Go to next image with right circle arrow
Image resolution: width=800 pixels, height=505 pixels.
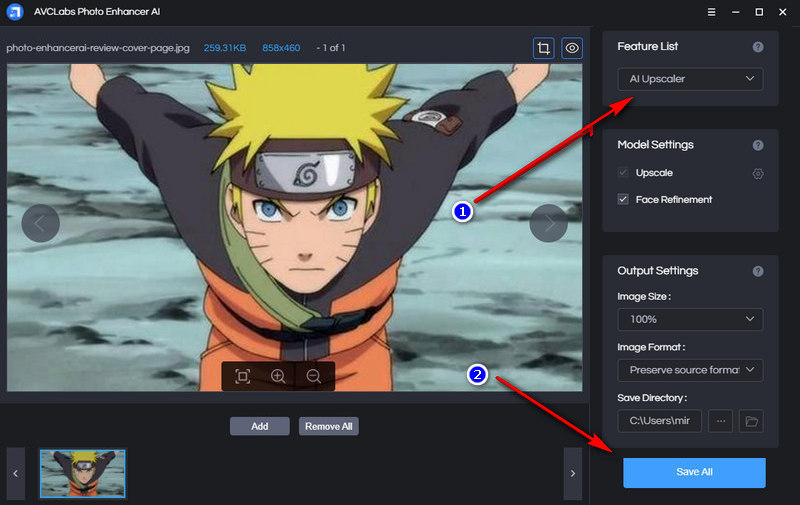pos(548,223)
